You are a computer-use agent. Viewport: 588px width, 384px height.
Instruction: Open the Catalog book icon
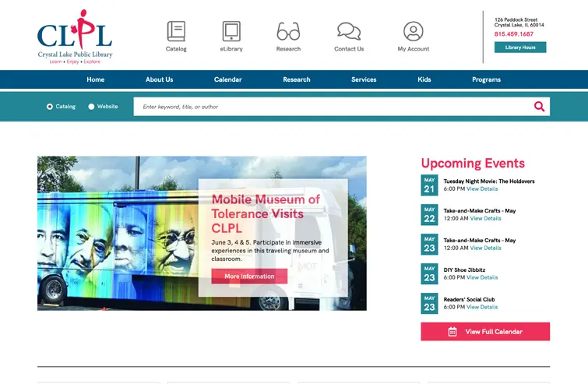click(x=176, y=31)
